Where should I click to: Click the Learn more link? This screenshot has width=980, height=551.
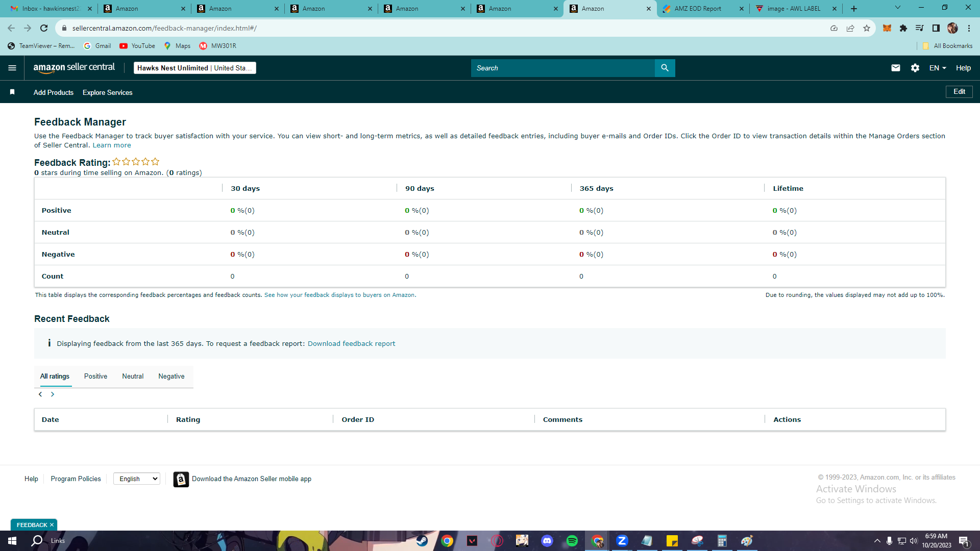coord(112,145)
